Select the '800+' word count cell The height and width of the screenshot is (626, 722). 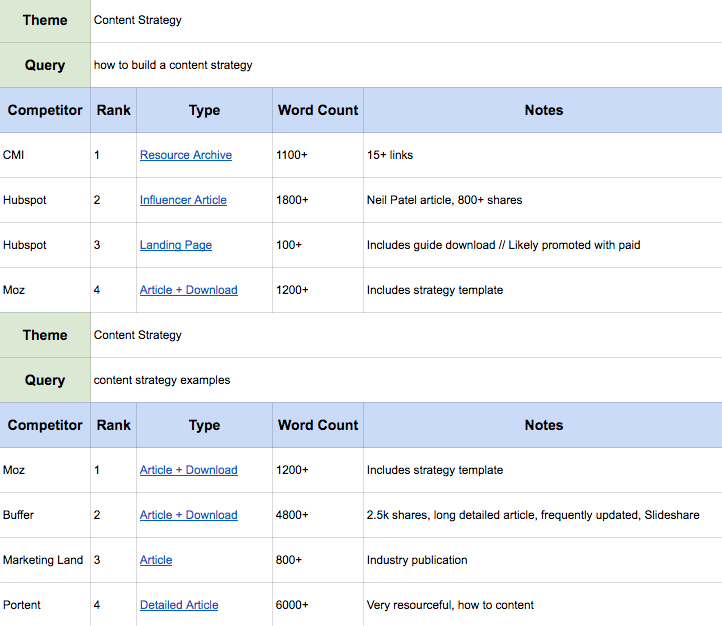(x=318, y=560)
